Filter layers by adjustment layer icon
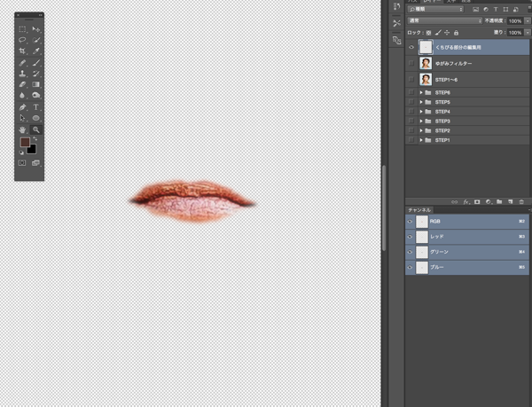 [x=486, y=10]
